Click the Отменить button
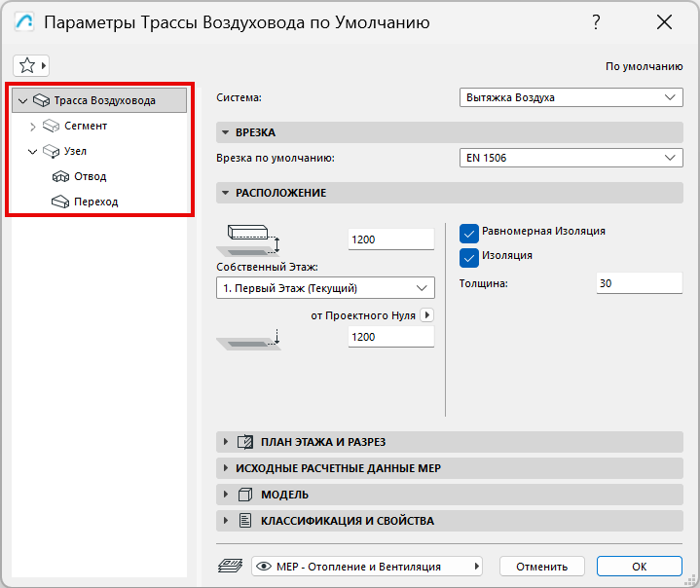 (542, 567)
